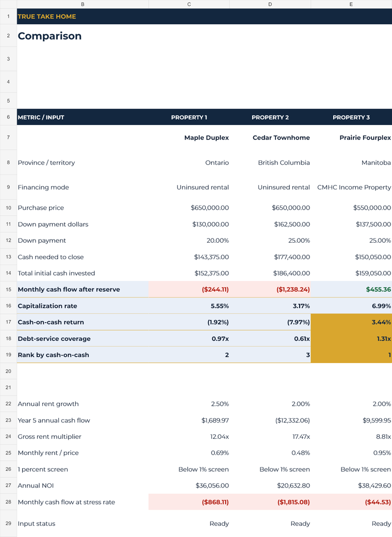
Task: Click the Prairie Fourplex cell
Action: coord(351,137)
